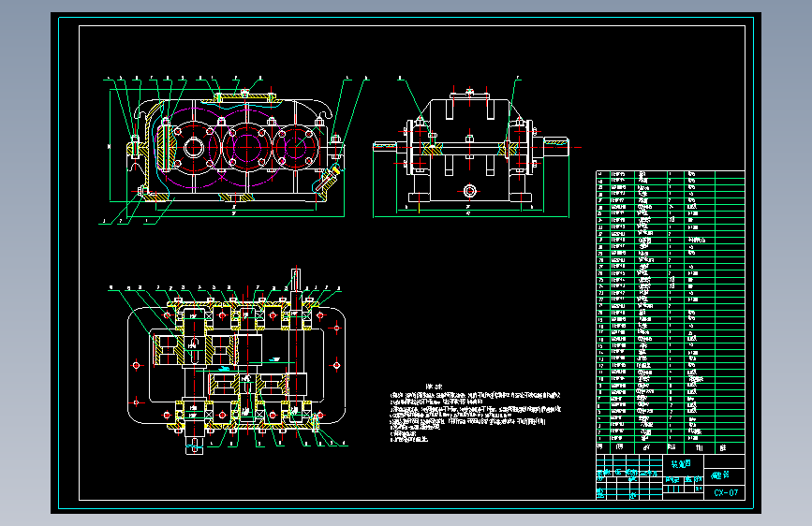Click the 装配图 title block label
Image resolution: width=812 pixels, height=526 pixels.
[681, 464]
